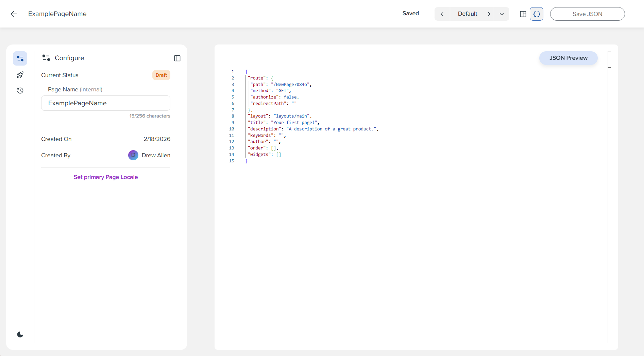Open version history via the clock icon
The width and height of the screenshot is (644, 356).
click(20, 90)
